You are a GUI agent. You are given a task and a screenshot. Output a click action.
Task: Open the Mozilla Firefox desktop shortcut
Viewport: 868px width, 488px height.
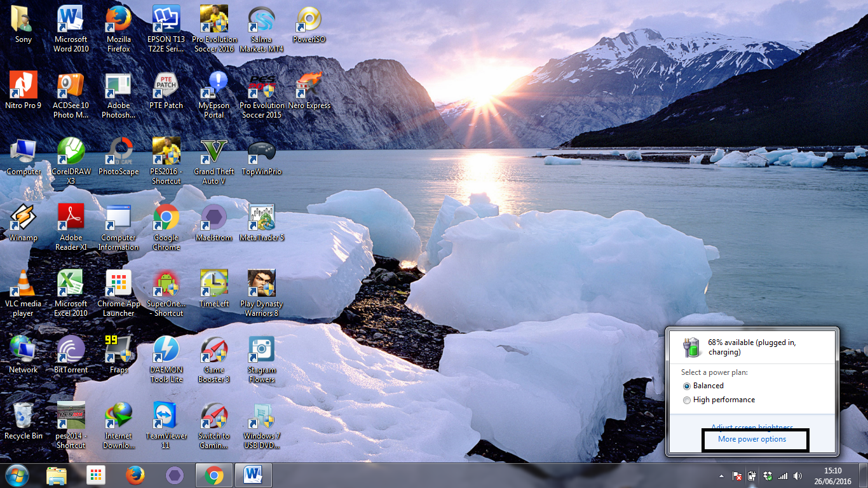(119, 29)
